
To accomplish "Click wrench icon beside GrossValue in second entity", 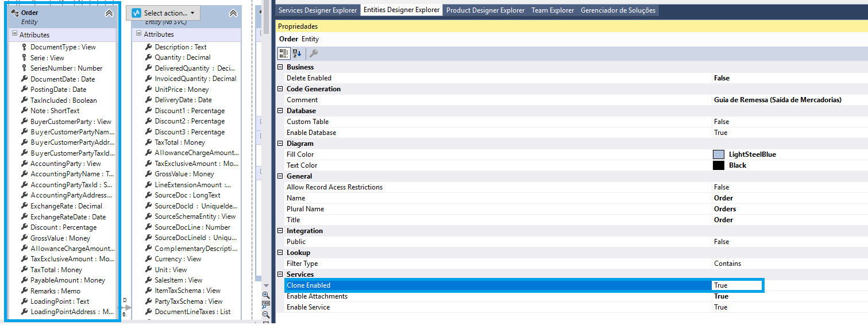I will coord(148,174).
